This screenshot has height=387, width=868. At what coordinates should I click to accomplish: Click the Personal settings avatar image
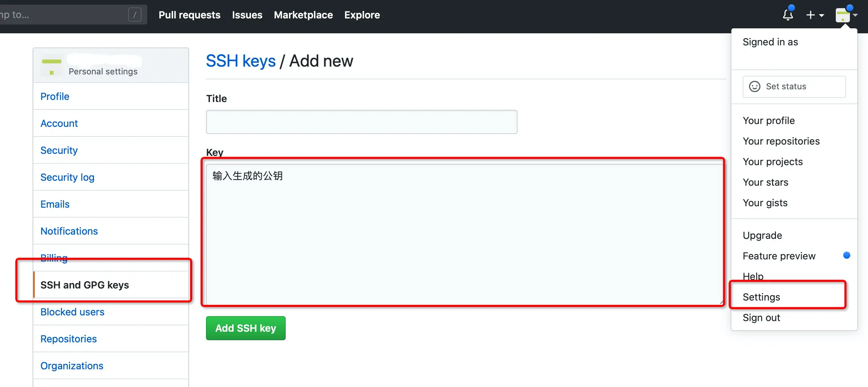pos(52,66)
